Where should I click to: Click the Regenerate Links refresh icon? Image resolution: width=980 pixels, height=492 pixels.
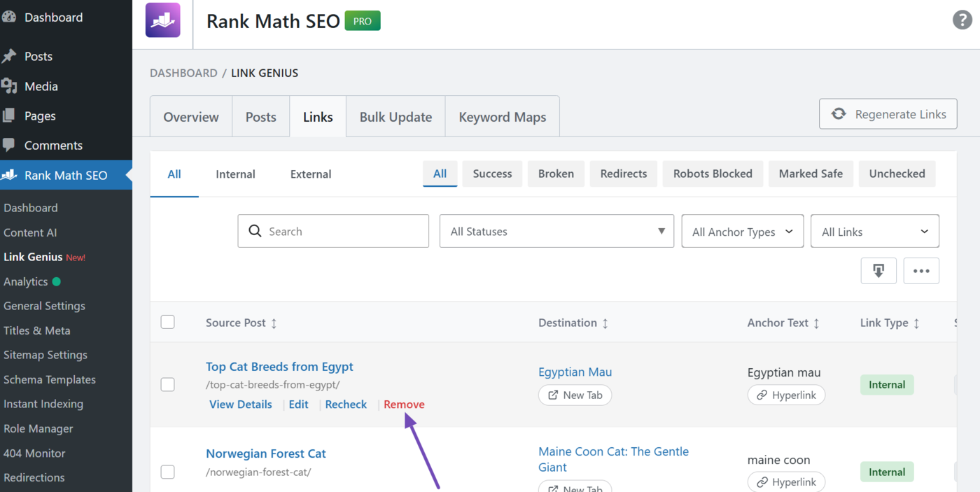[x=839, y=113]
